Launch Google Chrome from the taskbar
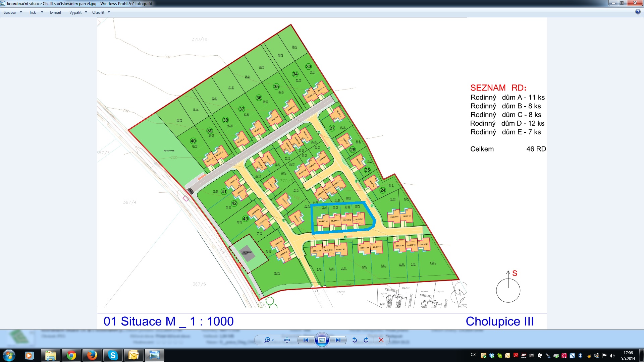Screen dimensions: 644x362 pyautogui.click(x=71, y=355)
